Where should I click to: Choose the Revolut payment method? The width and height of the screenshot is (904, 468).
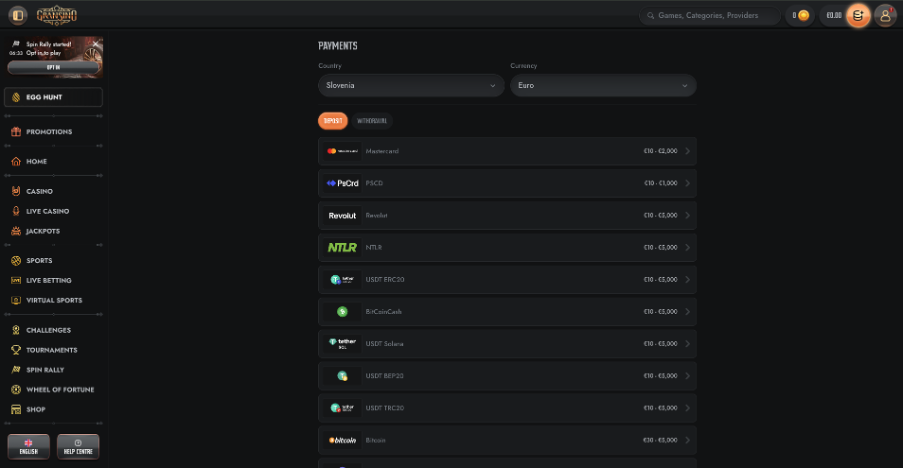click(507, 216)
